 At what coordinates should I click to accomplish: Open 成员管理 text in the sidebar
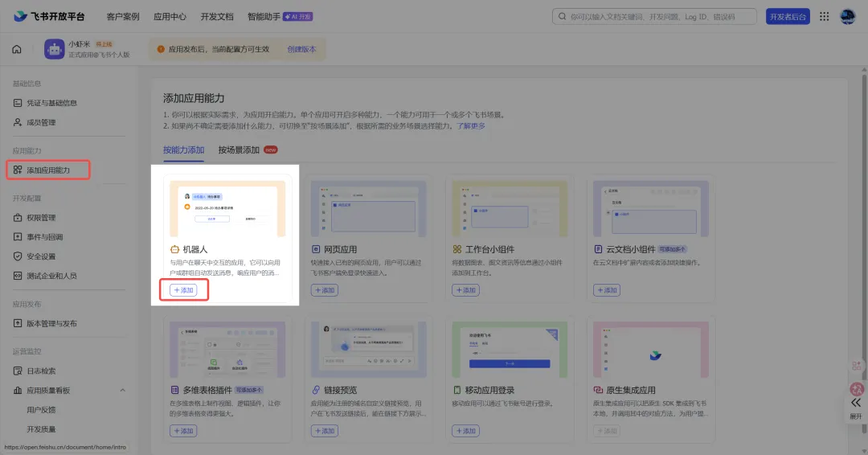[x=41, y=122]
